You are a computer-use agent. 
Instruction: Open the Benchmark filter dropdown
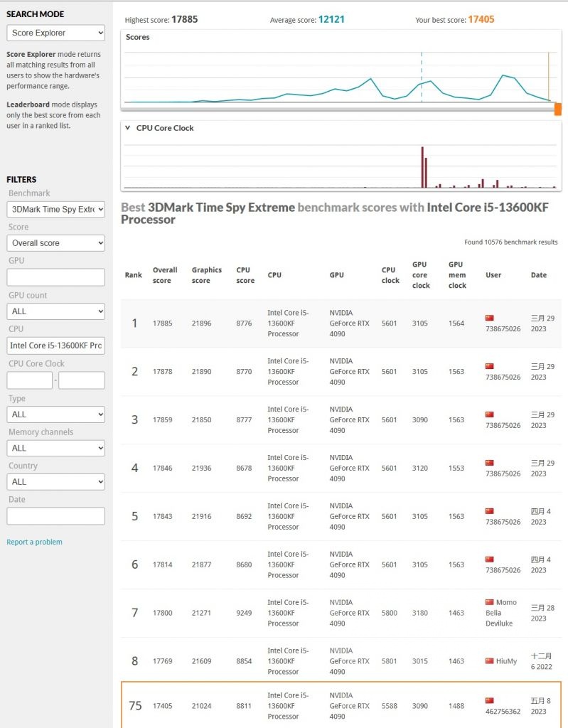click(x=55, y=209)
